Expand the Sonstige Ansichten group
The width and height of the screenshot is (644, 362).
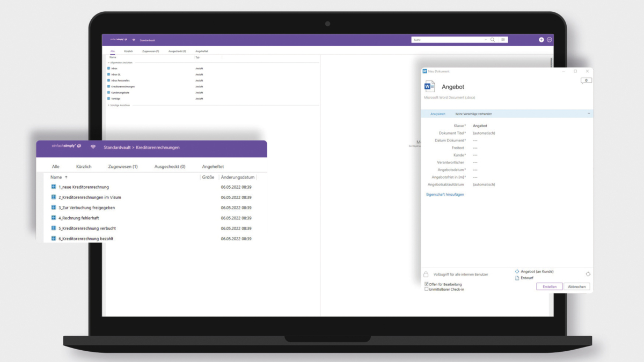[x=108, y=105]
